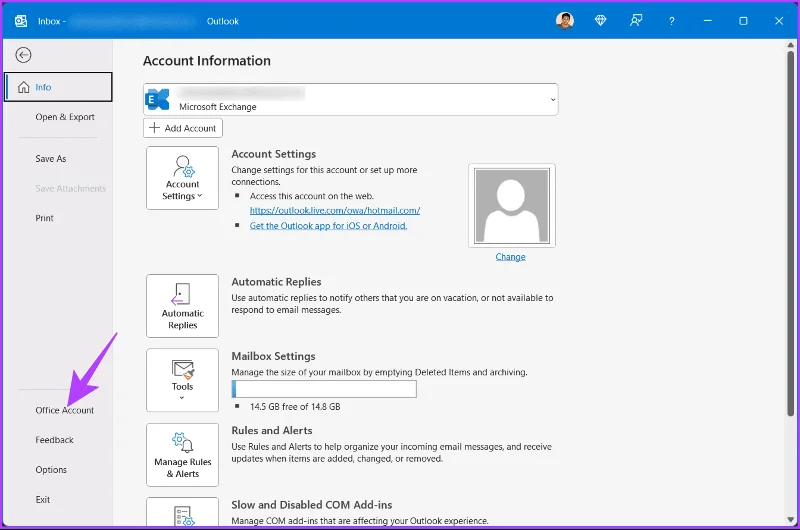Click the scrollbar down arrow
The width and height of the screenshot is (800, 530).
point(790,519)
